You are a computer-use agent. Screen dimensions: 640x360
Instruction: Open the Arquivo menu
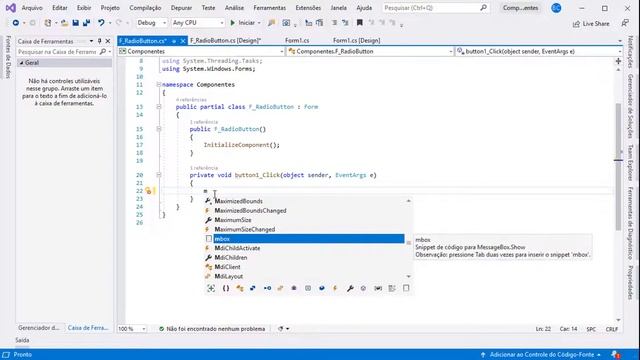point(32,8)
